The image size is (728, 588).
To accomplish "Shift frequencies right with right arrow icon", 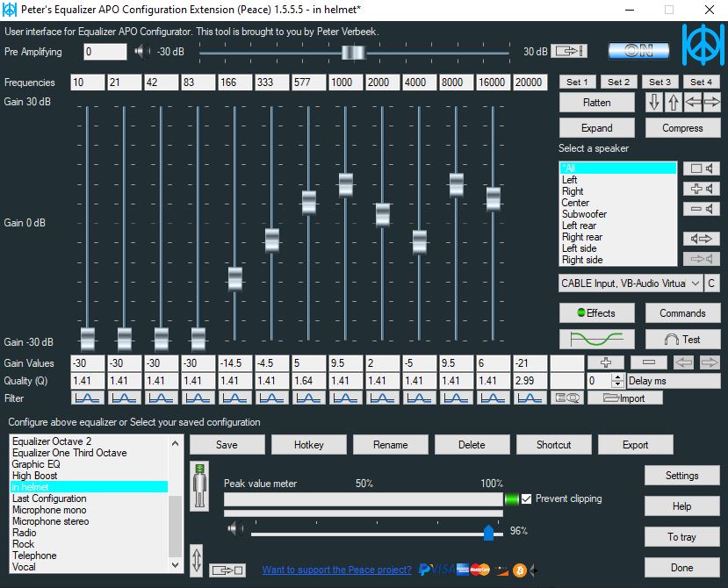I will point(711,102).
